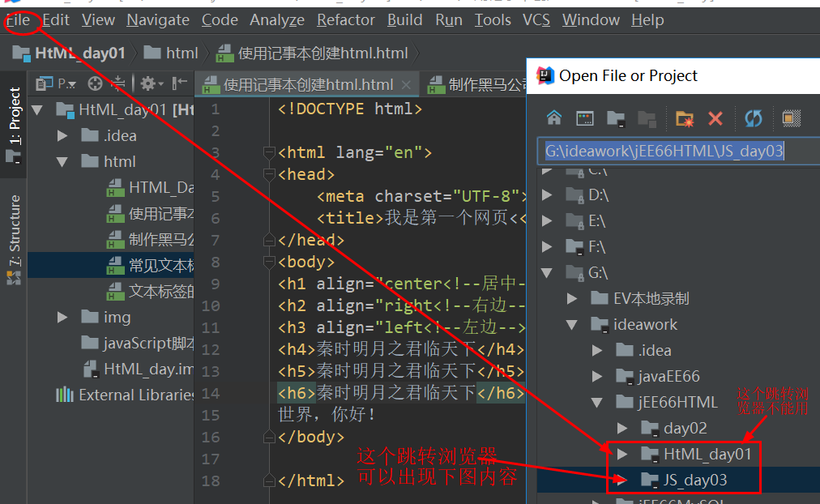Close the 使用记事本创建html.html editor tab

(x=406, y=84)
